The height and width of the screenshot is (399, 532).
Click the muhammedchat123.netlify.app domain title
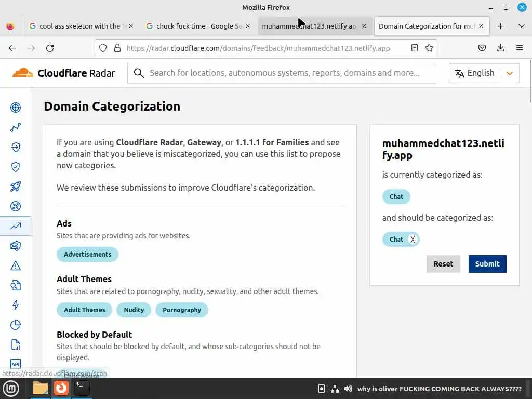443,149
